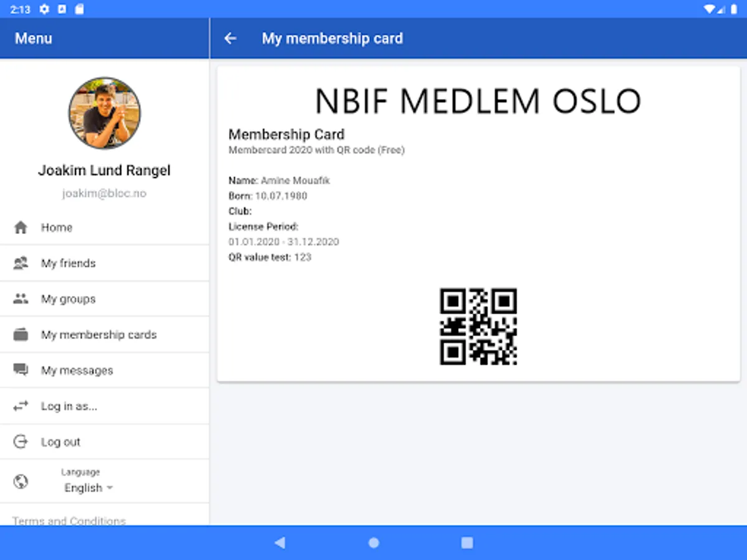
Task: Tap the status bar battery icon
Action: (x=733, y=9)
